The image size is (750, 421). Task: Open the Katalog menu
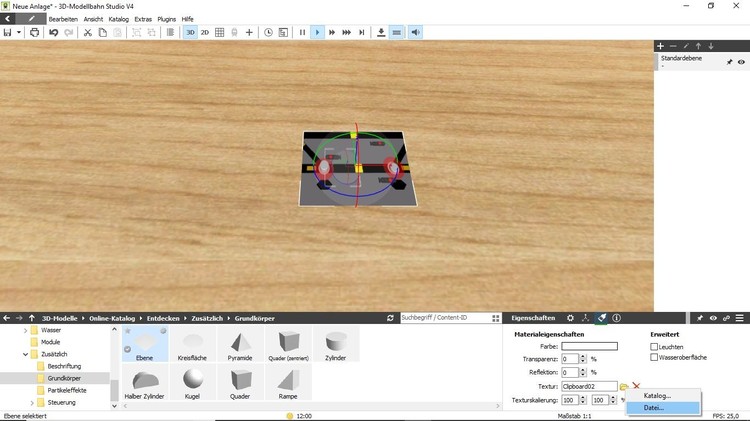tap(119, 19)
